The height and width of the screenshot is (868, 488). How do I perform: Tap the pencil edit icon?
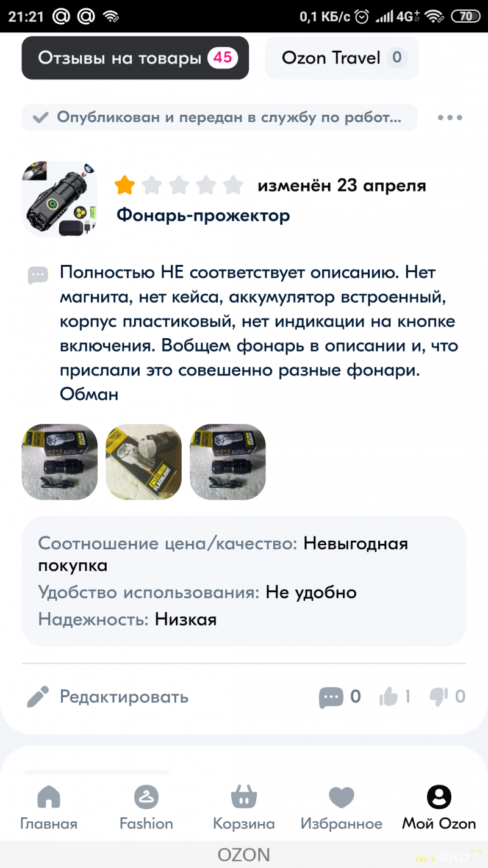(x=38, y=696)
